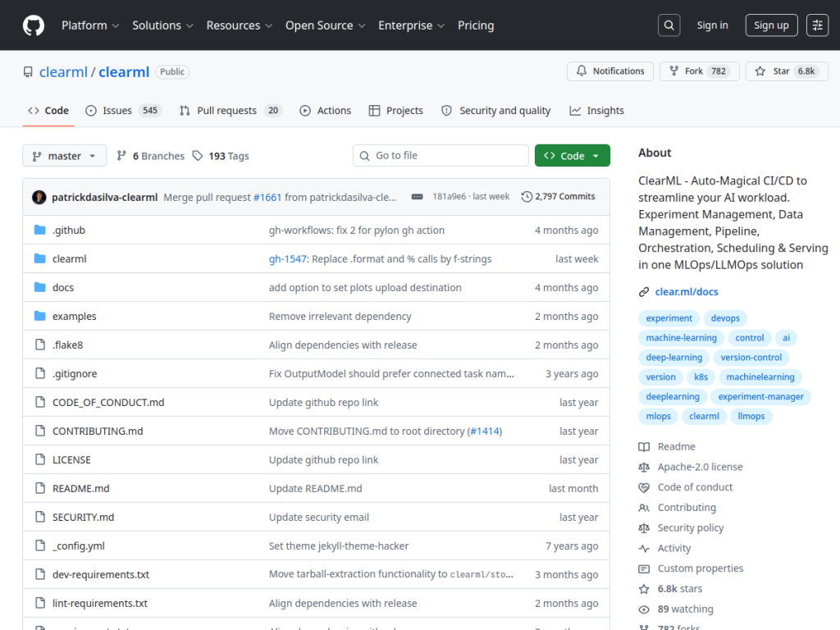Image resolution: width=840 pixels, height=630 pixels.
Task: Open the GitHub homepage logo
Action: point(33,25)
